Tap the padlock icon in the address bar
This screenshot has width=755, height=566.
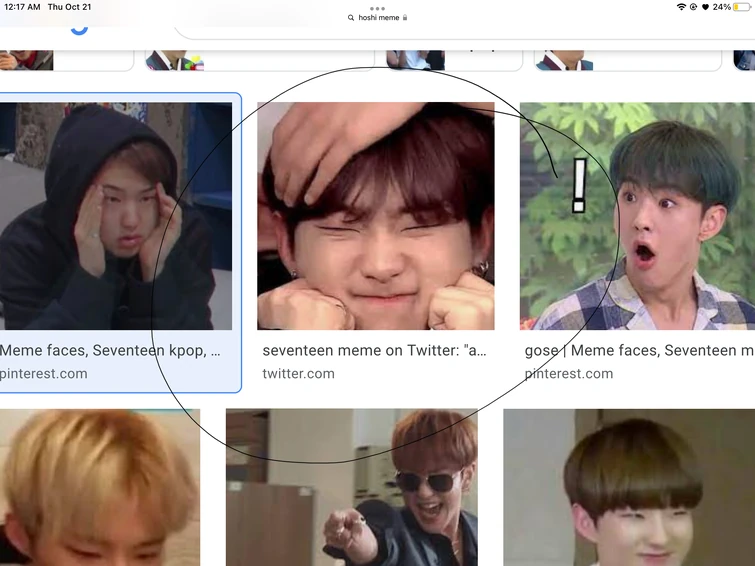tap(405, 17)
